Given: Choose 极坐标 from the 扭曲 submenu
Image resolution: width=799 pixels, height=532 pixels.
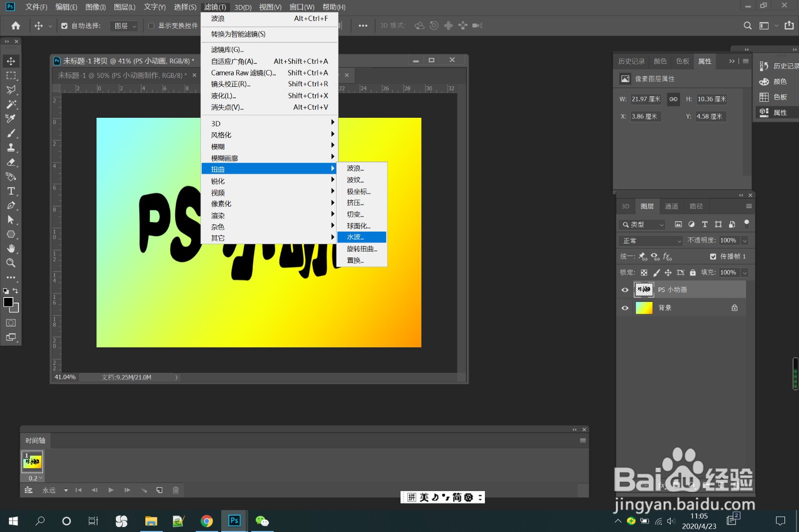Looking at the screenshot, I should [362, 191].
